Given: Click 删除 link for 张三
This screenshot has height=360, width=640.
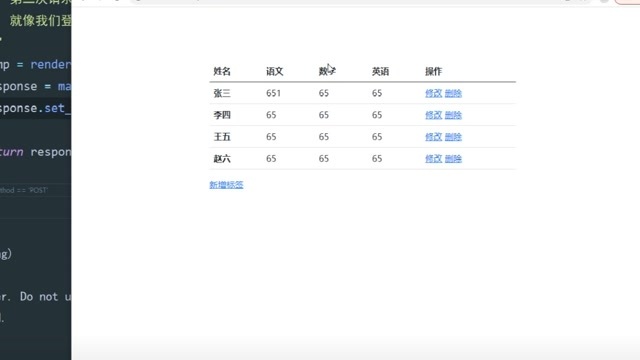Looking at the screenshot, I should pos(453,93).
